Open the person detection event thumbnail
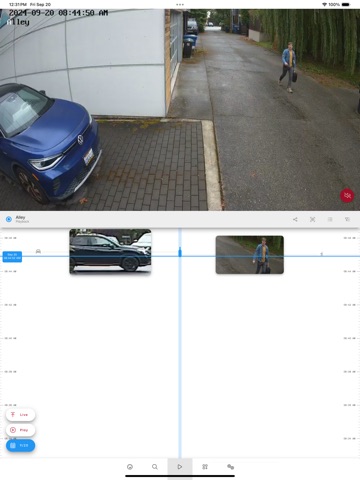The width and height of the screenshot is (360, 480). tap(250, 255)
